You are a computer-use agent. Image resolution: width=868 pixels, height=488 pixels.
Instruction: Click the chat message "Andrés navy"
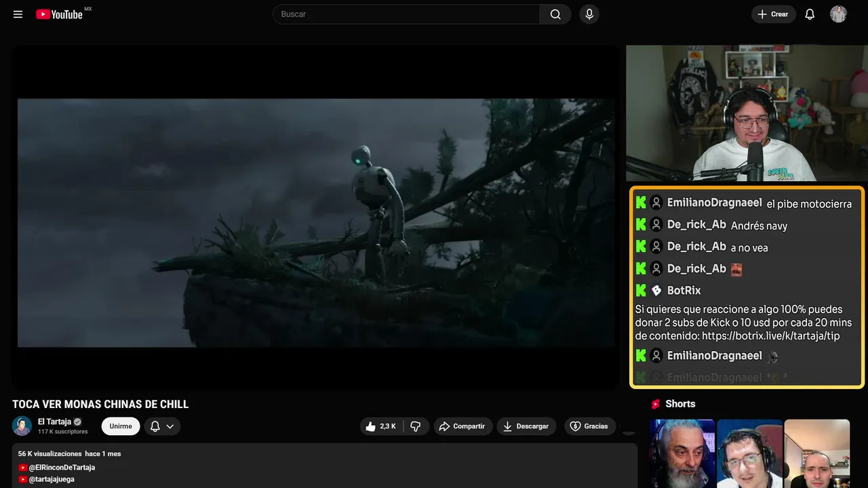[759, 226]
